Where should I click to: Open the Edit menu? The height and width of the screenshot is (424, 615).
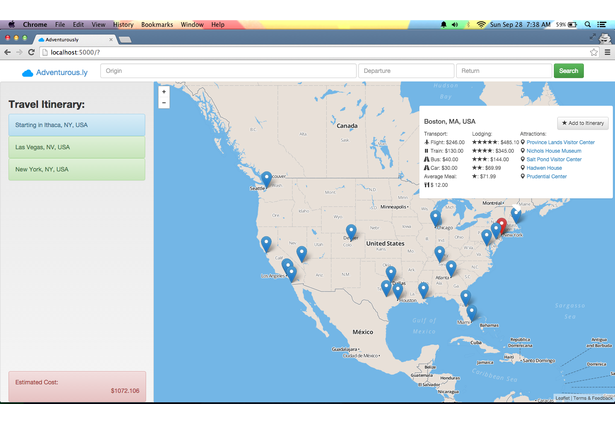tap(78, 24)
